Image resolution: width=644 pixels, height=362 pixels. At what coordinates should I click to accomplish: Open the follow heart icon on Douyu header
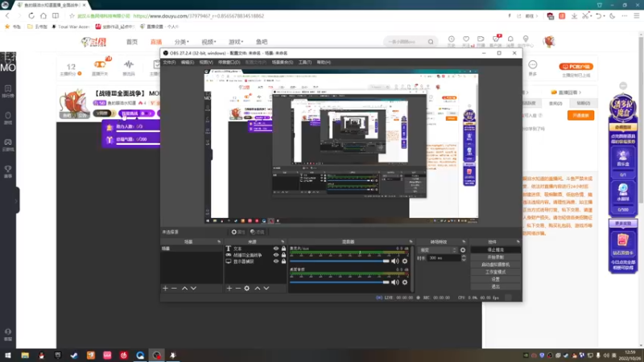tap(466, 39)
